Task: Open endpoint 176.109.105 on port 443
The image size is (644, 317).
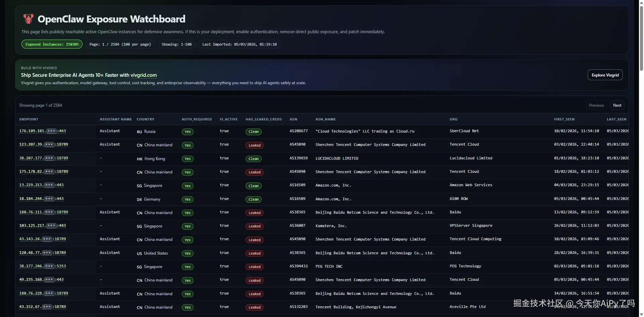Action: (43, 131)
